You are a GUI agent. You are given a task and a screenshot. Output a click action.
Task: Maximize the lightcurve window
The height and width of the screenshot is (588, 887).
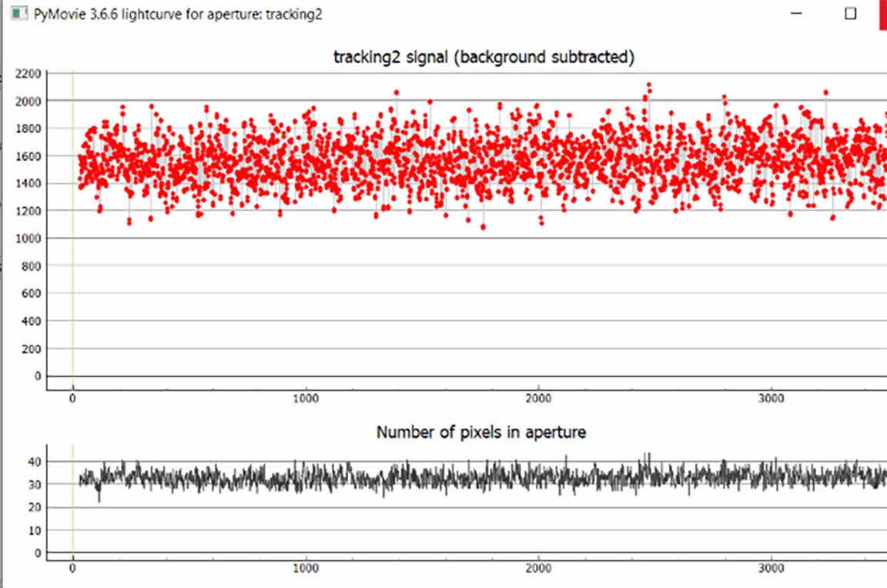(x=850, y=14)
